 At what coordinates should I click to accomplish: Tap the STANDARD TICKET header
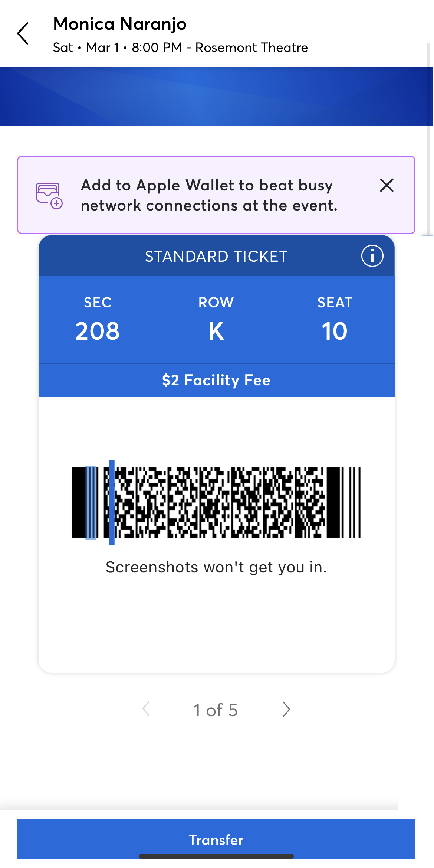point(216,257)
